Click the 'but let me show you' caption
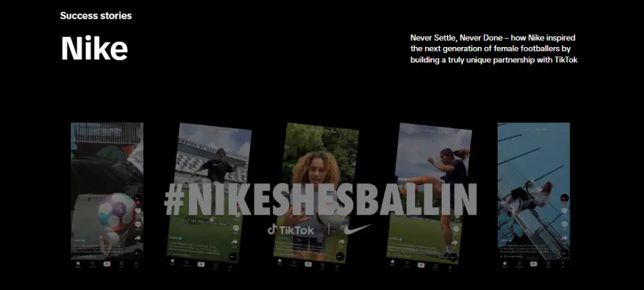 [x=205, y=220]
